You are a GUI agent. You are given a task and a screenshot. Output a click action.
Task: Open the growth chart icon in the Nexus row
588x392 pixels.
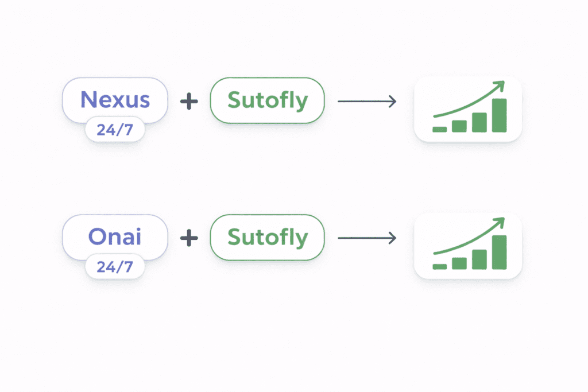coord(467,109)
